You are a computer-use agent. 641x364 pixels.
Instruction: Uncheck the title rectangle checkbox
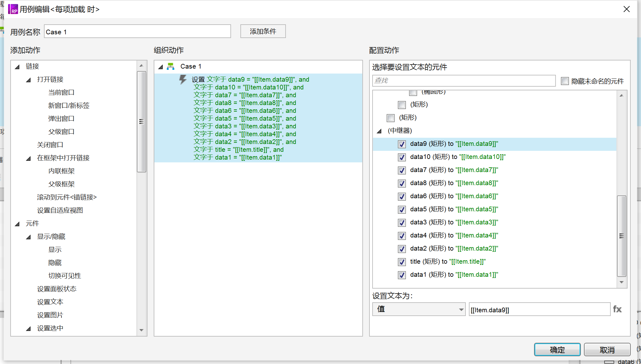click(402, 262)
